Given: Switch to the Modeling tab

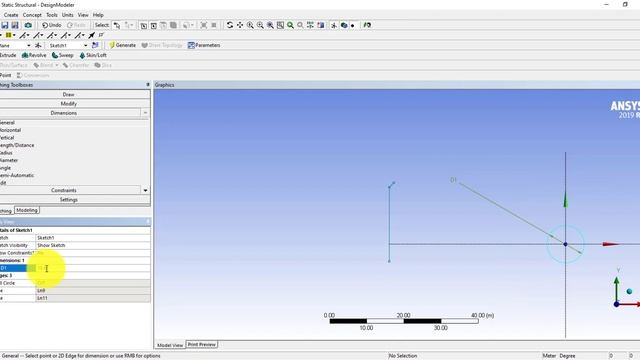Looking at the screenshot, I should coord(27,210).
